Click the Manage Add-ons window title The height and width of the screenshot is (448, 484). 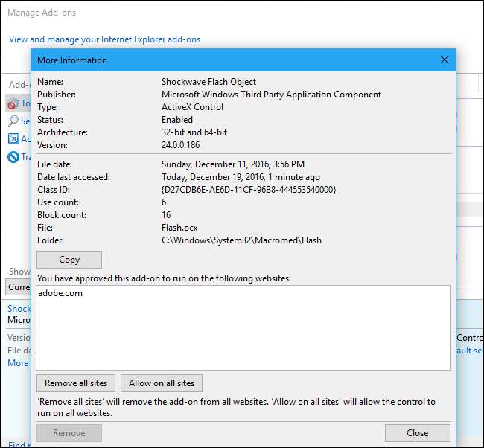click(x=42, y=13)
